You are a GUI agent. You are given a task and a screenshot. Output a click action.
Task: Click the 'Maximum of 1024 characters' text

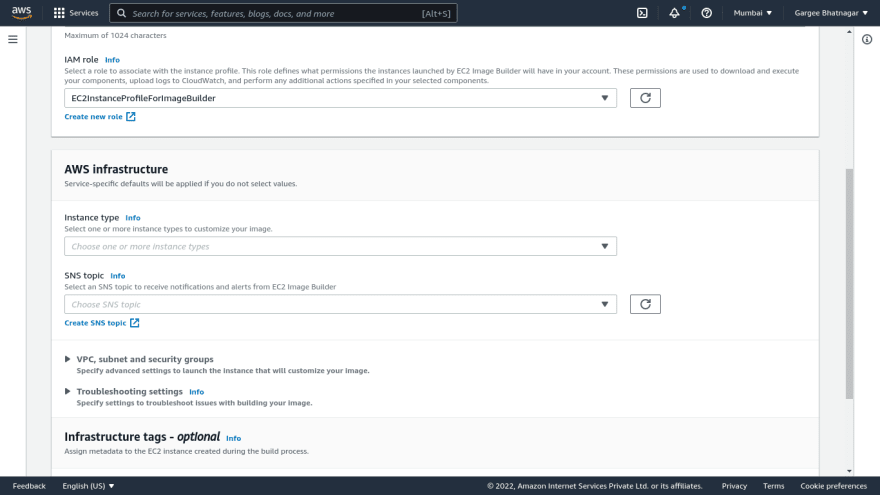click(x=115, y=35)
